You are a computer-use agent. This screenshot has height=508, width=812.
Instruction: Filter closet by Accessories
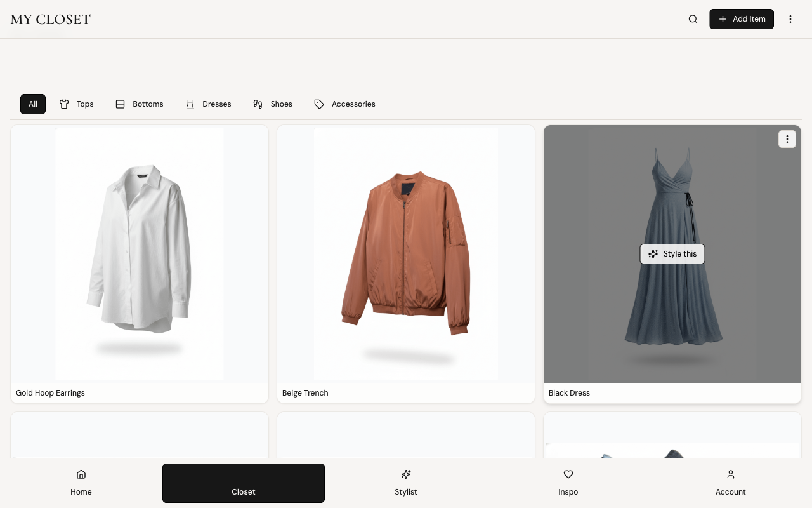coord(344,104)
